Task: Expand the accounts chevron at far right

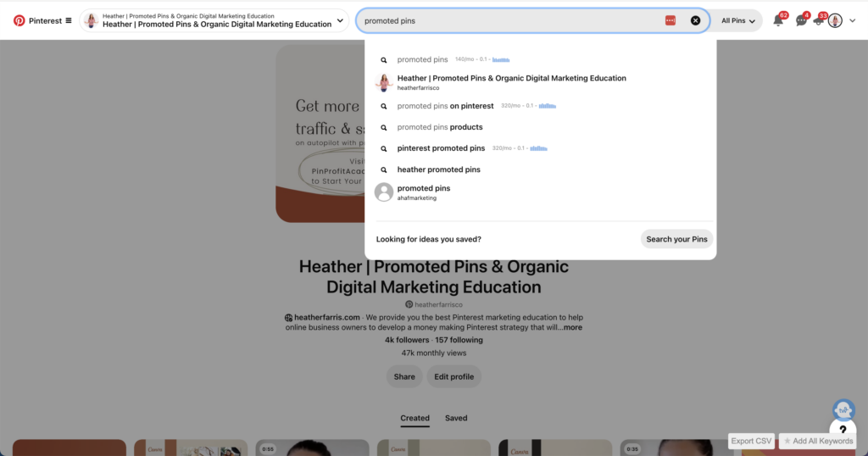Action: click(x=853, y=20)
